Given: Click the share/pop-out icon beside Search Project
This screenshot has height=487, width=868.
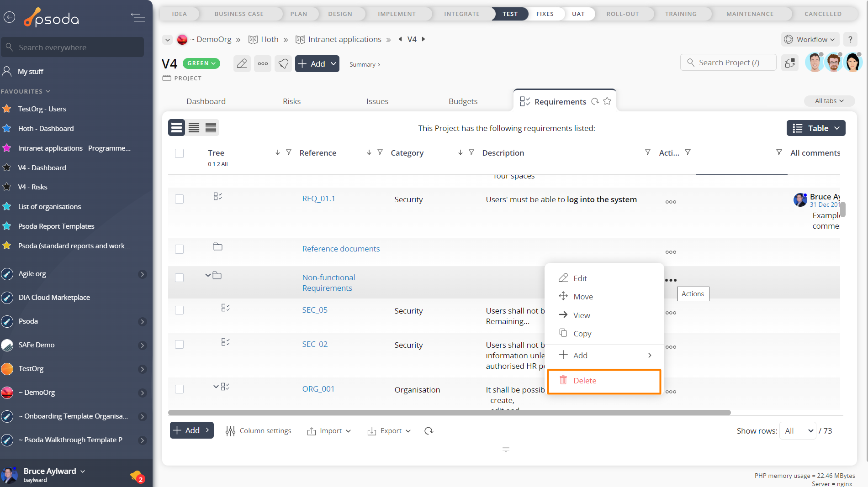Looking at the screenshot, I should coord(790,63).
